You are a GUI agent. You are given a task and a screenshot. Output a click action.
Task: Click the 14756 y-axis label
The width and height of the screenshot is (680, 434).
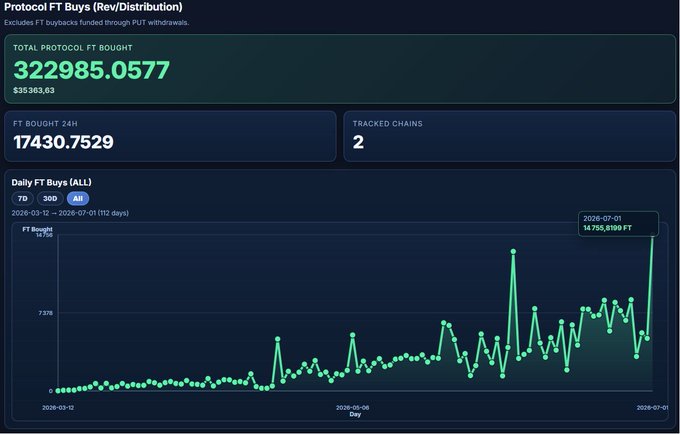point(44,235)
